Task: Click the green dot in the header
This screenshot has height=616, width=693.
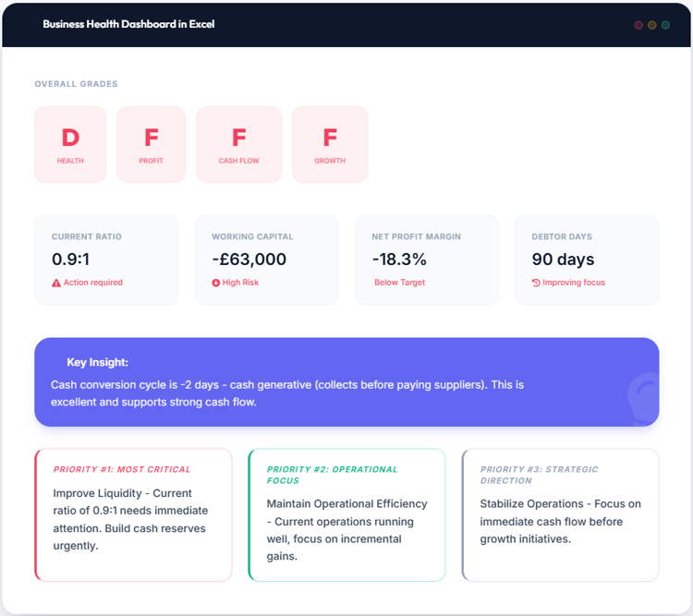Action: [x=665, y=25]
